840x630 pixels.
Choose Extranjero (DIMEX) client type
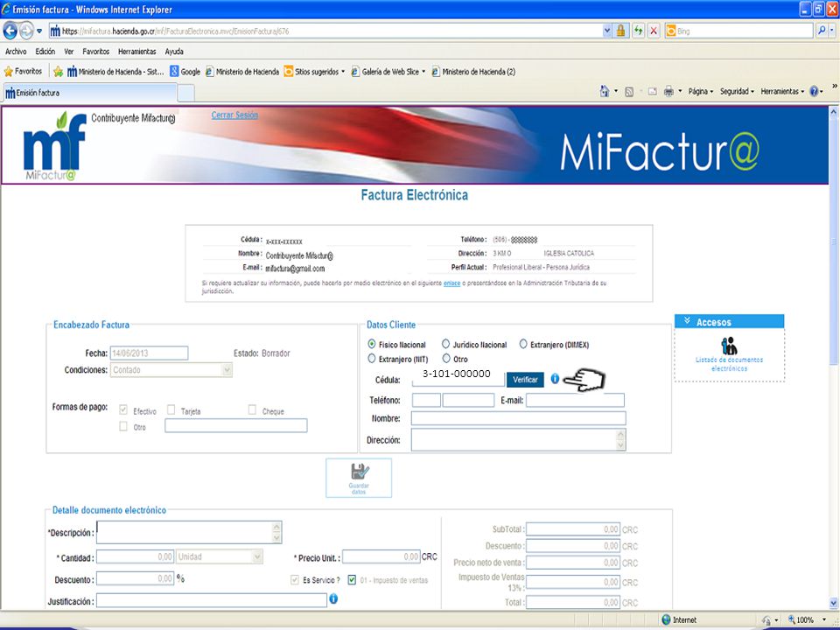point(523,344)
